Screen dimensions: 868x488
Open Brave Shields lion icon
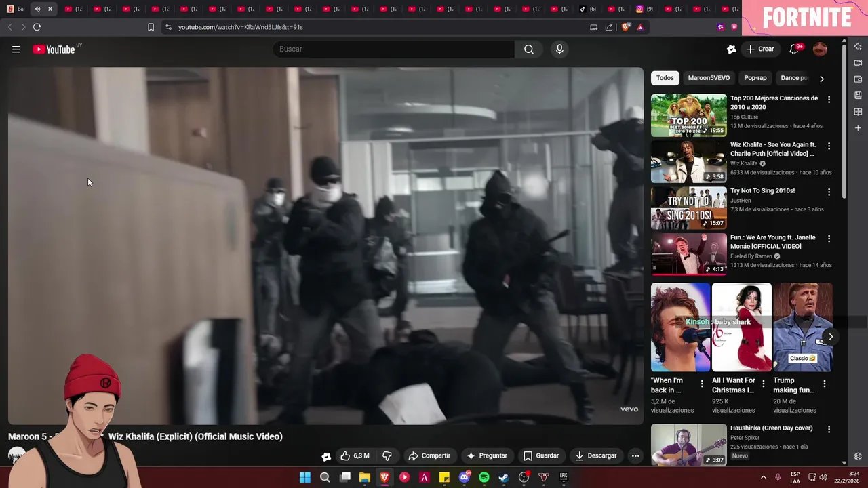[x=626, y=27]
